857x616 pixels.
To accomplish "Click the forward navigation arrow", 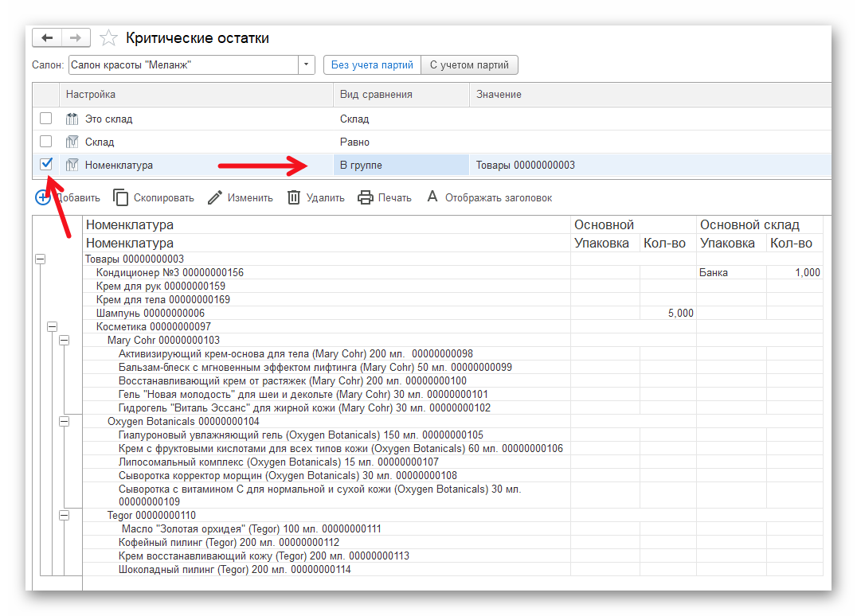I will point(76,38).
